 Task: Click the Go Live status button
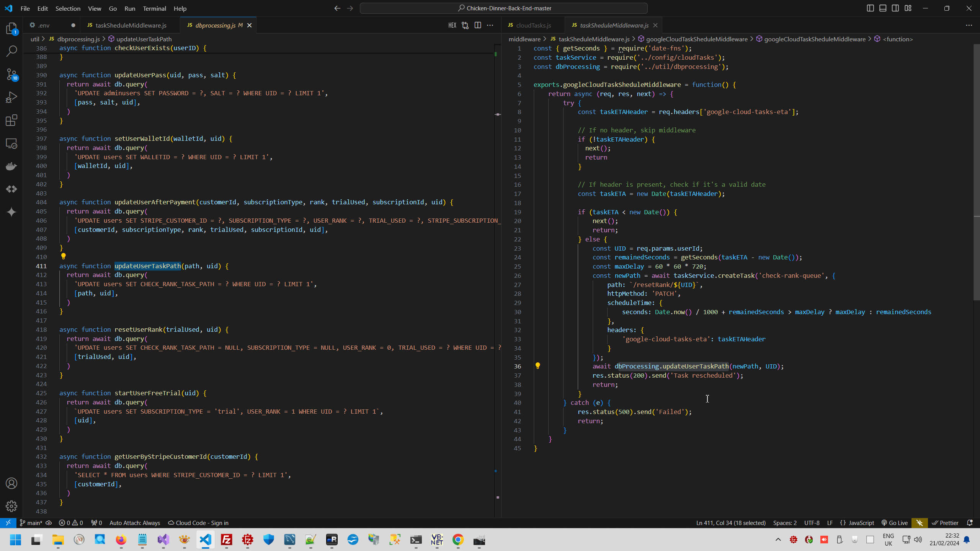click(x=895, y=523)
